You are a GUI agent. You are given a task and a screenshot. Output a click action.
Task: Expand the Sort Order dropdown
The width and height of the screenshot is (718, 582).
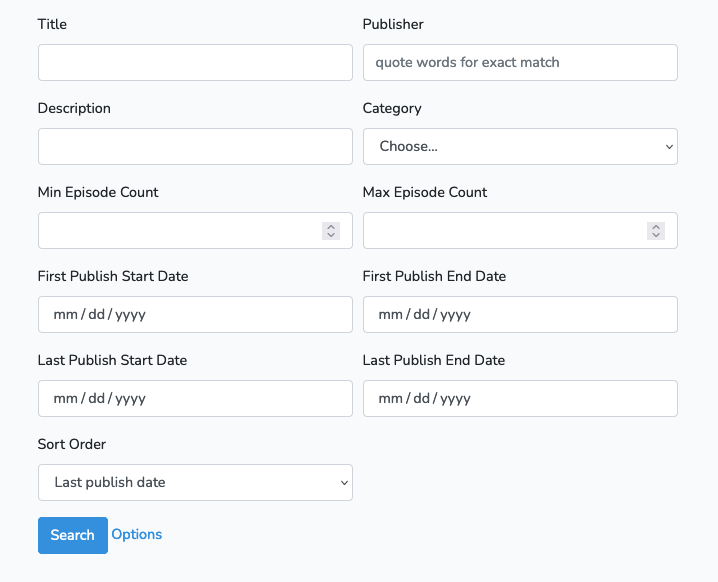click(196, 483)
